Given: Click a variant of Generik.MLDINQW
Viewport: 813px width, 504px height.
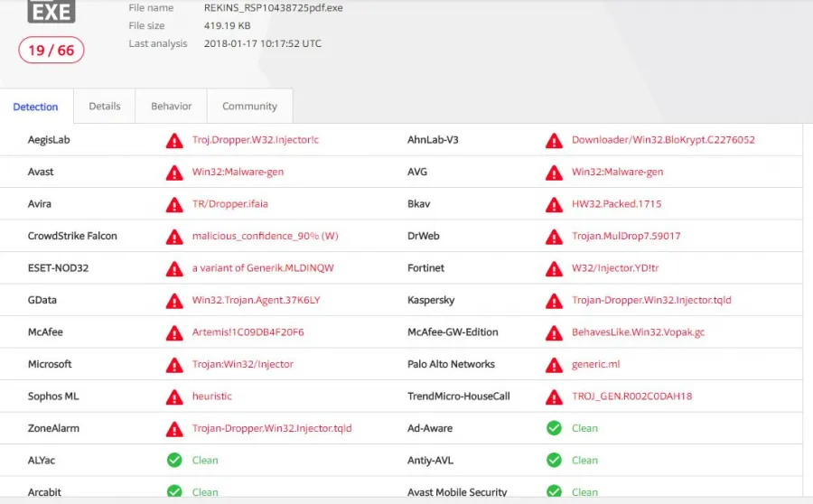Looking at the screenshot, I should click(x=263, y=268).
